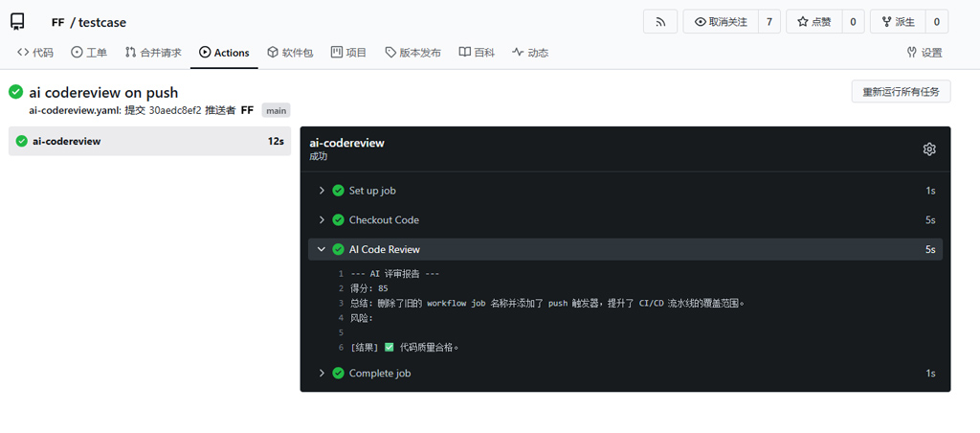Click the fork icon labeled 派生
Image resolution: width=980 pixels, height=433 pixels.
[886, 22]
